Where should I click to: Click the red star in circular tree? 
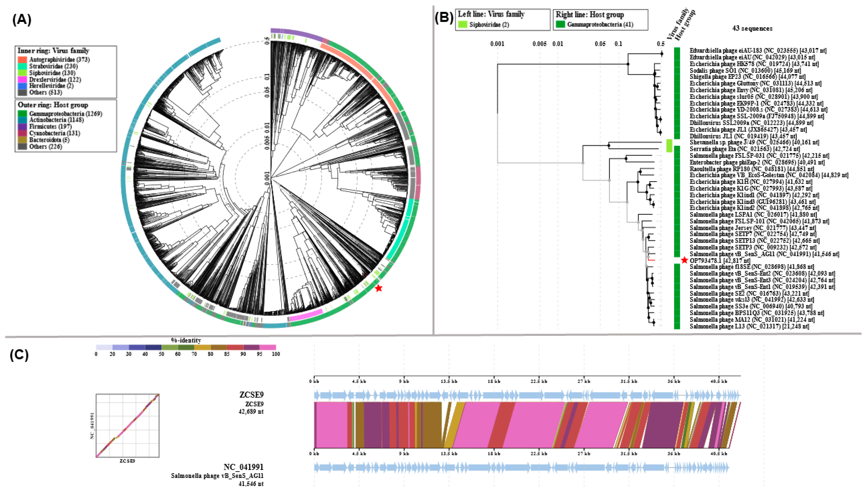379,288
